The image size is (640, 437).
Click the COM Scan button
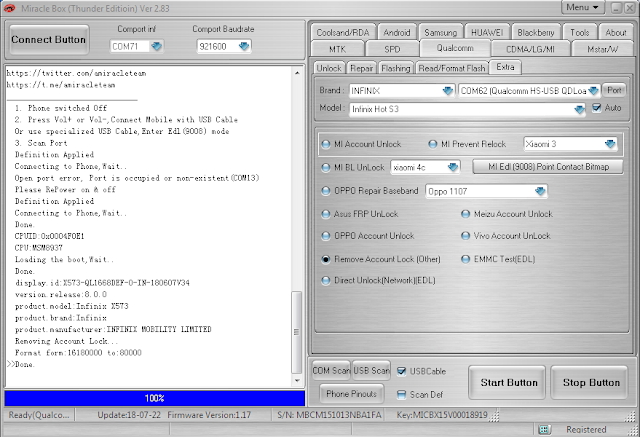pos(331,370)
